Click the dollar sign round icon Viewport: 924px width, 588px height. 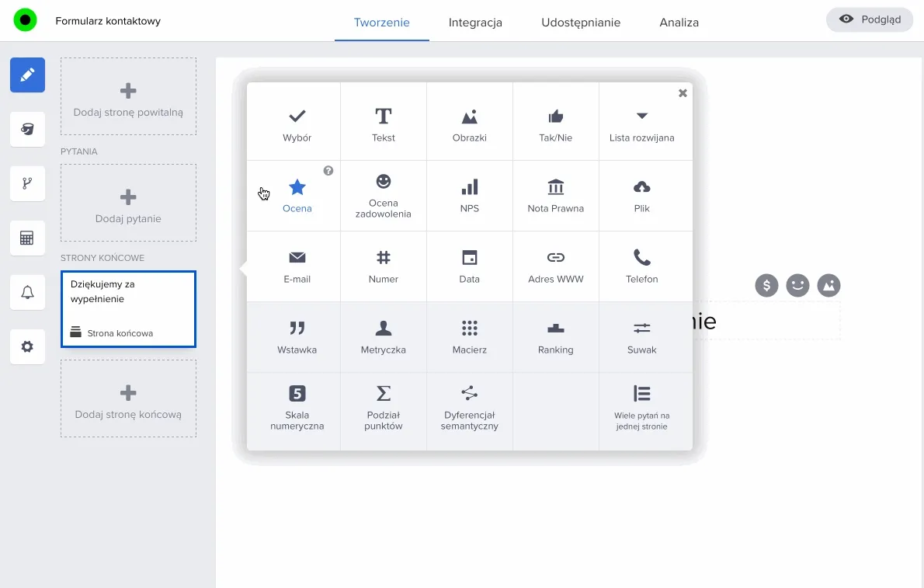click(x=766, y=285)
